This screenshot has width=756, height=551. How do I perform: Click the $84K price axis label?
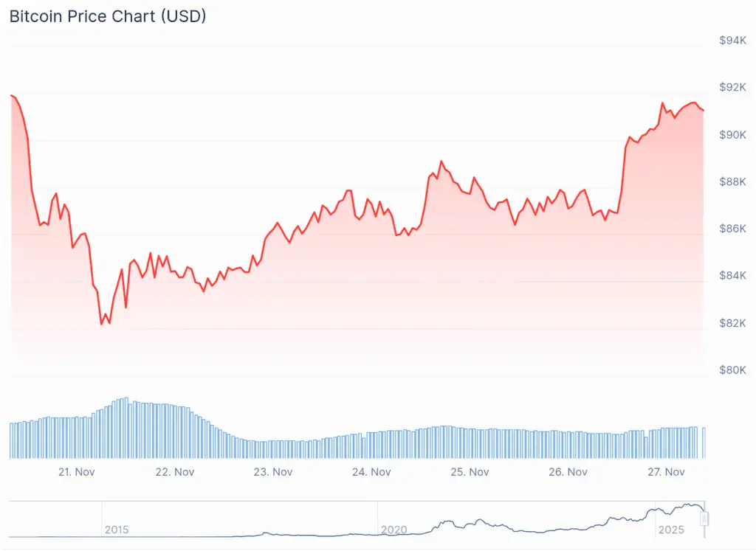pos(733,277)
